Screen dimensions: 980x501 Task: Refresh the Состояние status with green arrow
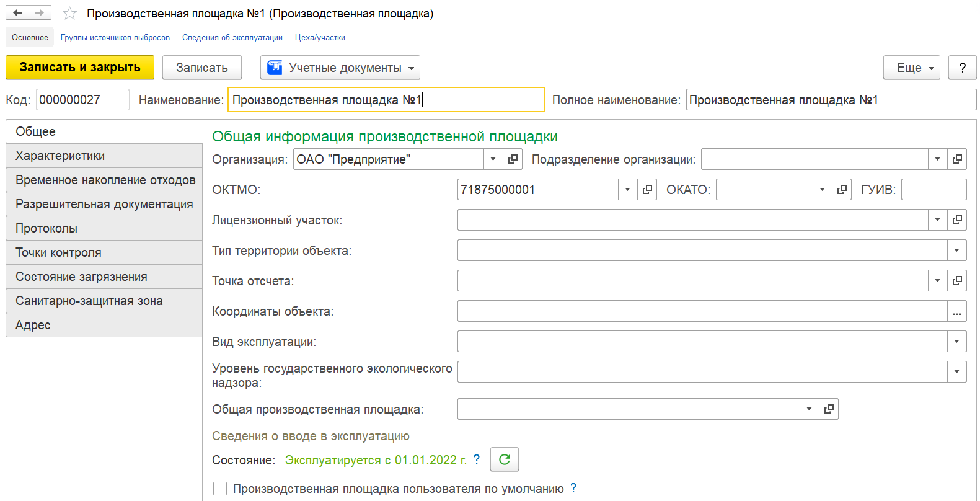(505, 459)
